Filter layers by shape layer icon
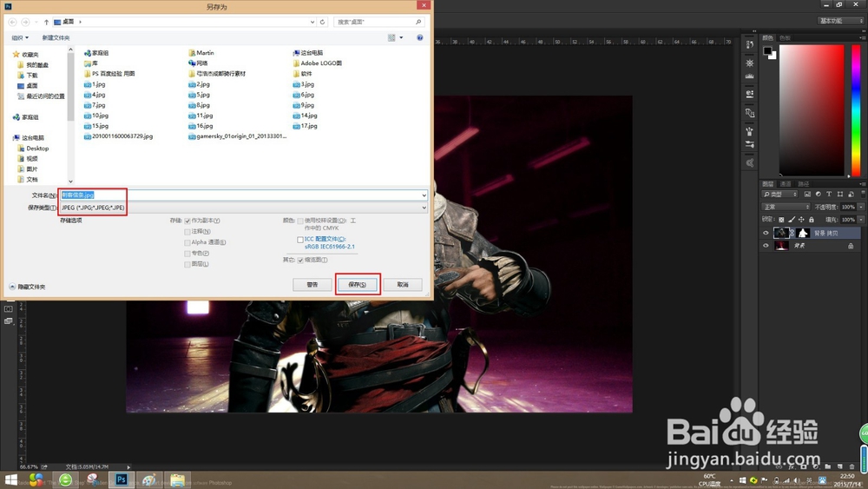 pos(839,195)
